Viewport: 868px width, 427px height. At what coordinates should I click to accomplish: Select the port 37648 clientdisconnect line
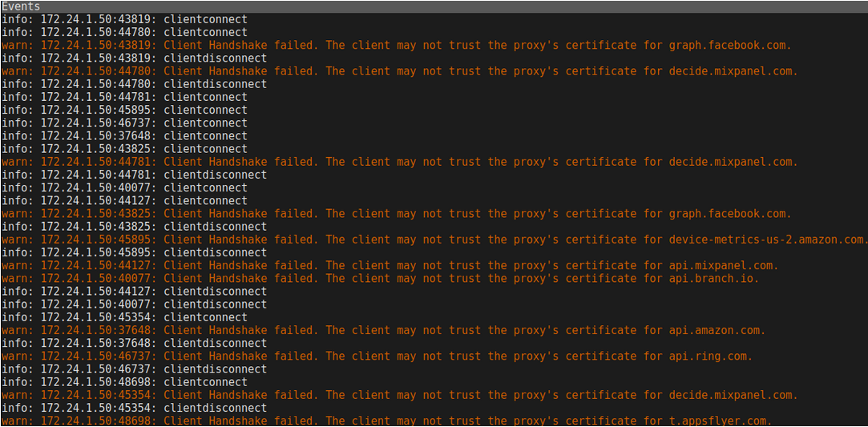(135, 344)
